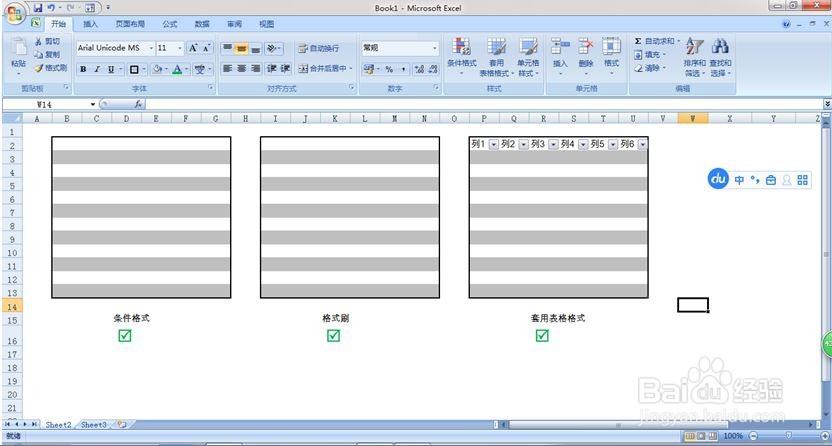
Task: Open Clear 清除 menu
Action: tap(650, 68)
